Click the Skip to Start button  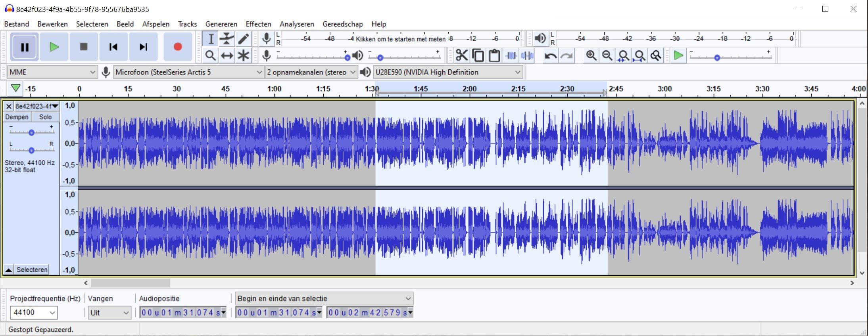tap(113, 47)
